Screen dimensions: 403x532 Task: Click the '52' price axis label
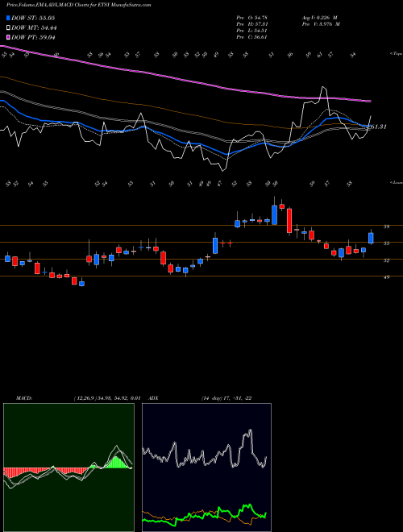(386, 260)
